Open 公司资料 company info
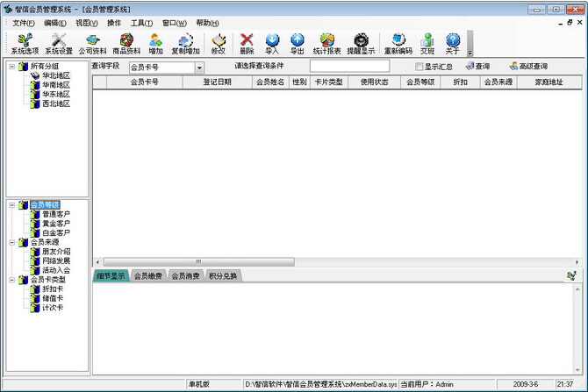Image resolution: width=588 pixels, height=392 pixels. 93,43
